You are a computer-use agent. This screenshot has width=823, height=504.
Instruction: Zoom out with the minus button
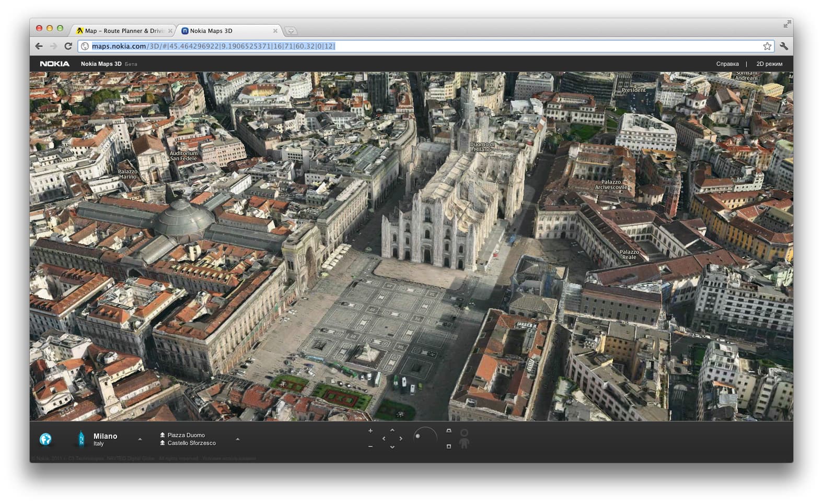(x=370, y=447)
